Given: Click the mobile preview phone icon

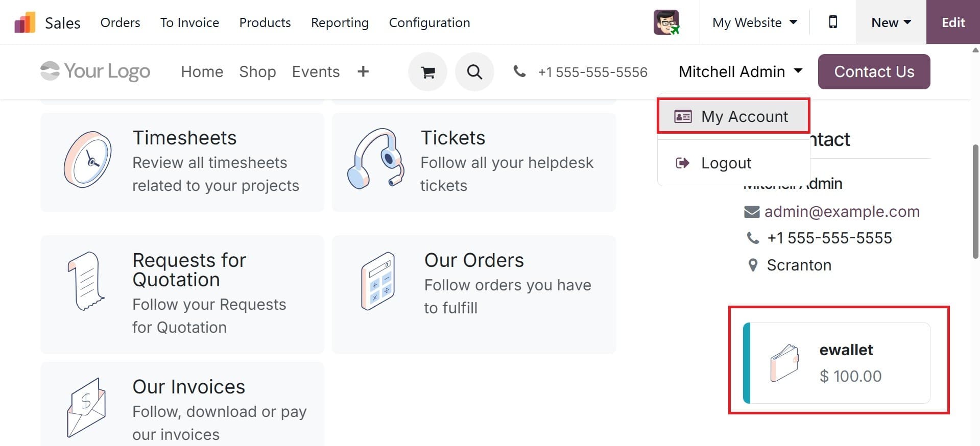Looking at the screenshot, I should pos(832,22).
